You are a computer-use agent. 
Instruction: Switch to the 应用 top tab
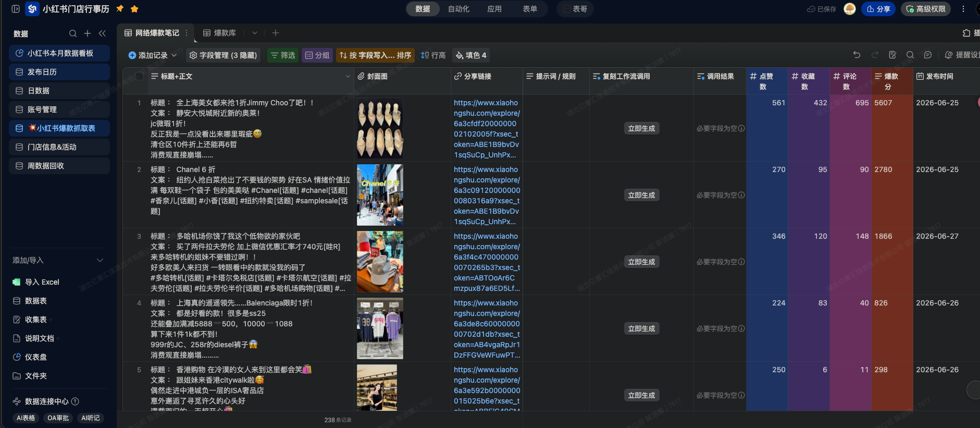click(x=494, y=9)
